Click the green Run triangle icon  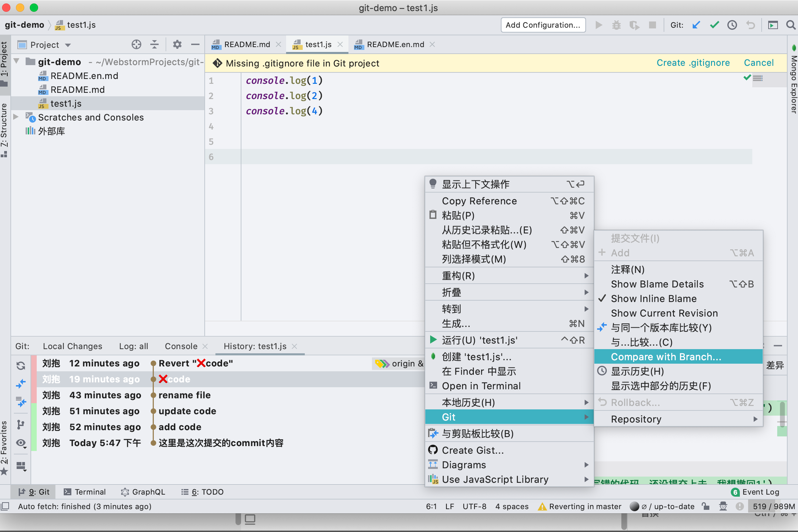(598, 25)
